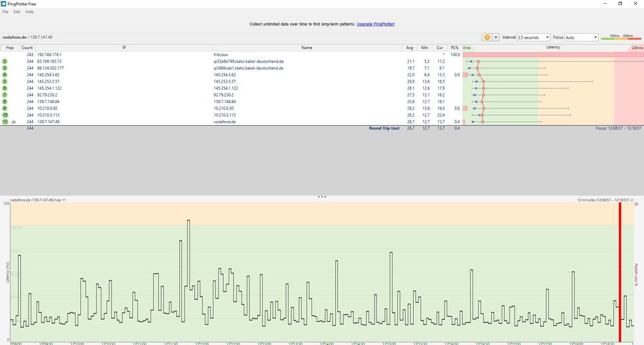
Task: Click the Latency graph column header
Action: point(553,47)
